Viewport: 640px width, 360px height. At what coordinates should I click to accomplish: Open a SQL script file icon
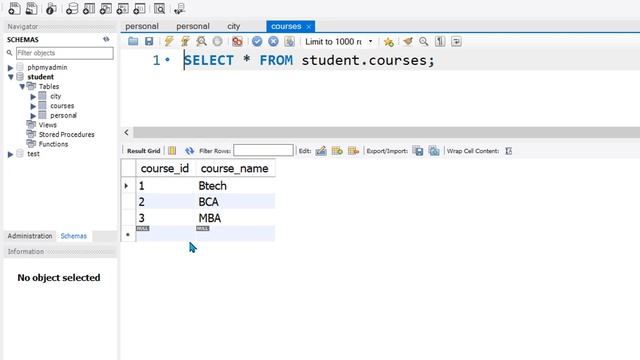click(133, 41)
